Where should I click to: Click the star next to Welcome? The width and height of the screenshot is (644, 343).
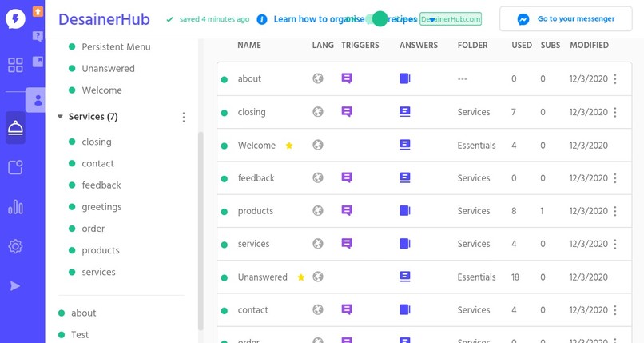(289, 145)
